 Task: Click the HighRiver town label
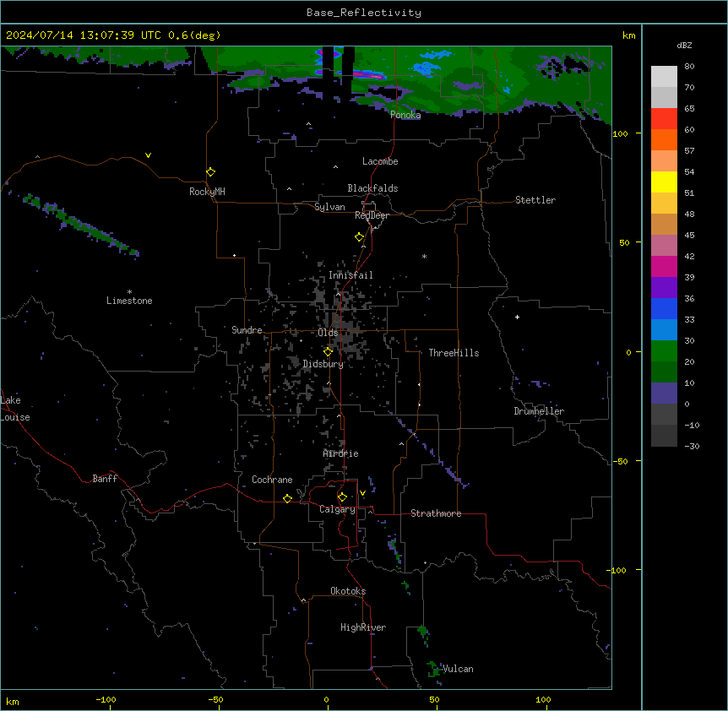point(363,627)
